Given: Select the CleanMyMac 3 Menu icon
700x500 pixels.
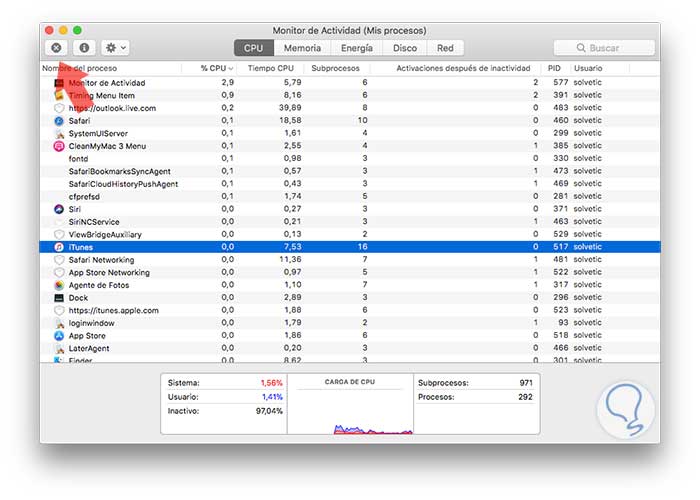Looking at the screenshot, I should pos(59,146).
